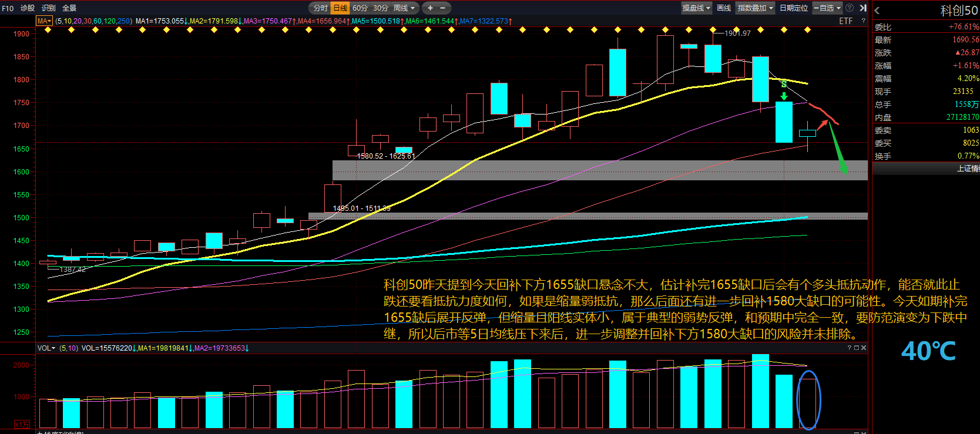Screen dimensions: 980x434
Task: Click the 最新 price value 1690.56
Action: tap(966, 40)
